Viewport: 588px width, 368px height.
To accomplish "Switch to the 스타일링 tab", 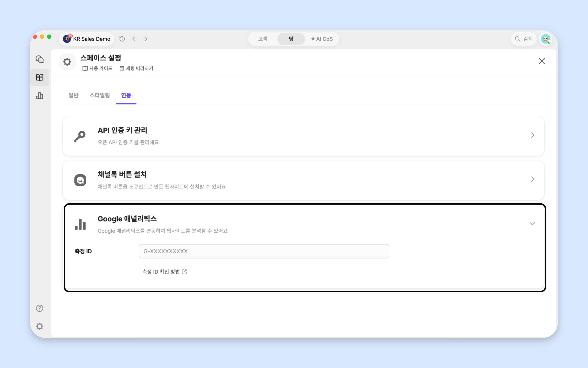I will point(100,95).
